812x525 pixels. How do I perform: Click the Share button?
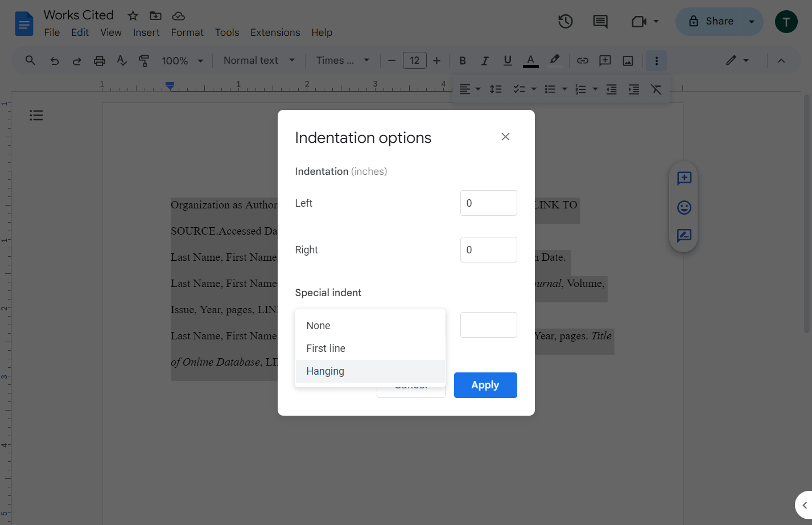(708, 22)
